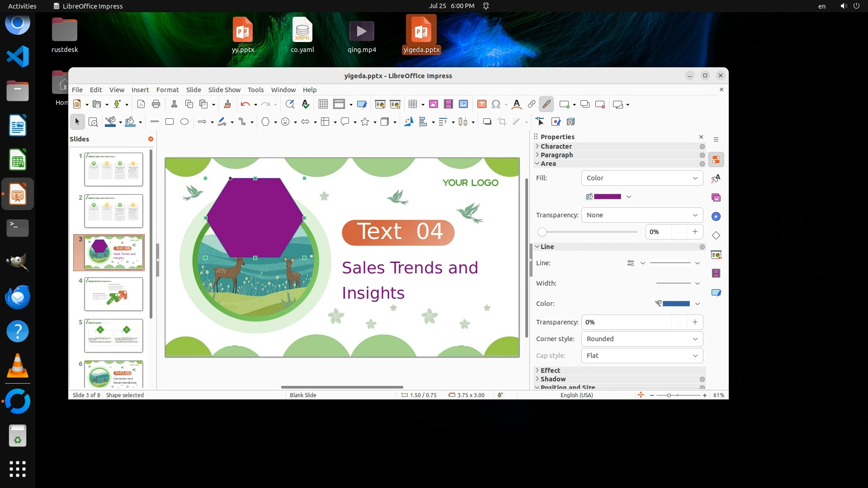Screen dimensions: 868x488
Task: Click the Insert Hyperlink icon
Action: [x=532, y=104]
